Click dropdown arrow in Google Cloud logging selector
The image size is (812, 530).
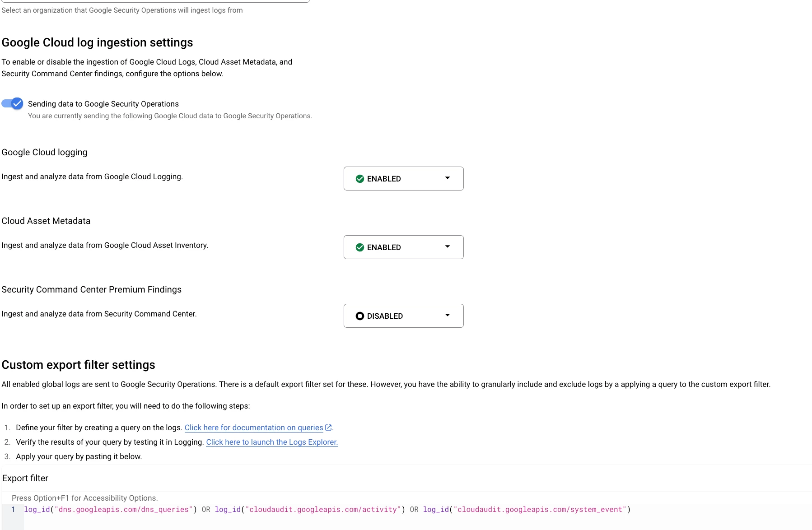pyautogui.click(x=448, y=178)
